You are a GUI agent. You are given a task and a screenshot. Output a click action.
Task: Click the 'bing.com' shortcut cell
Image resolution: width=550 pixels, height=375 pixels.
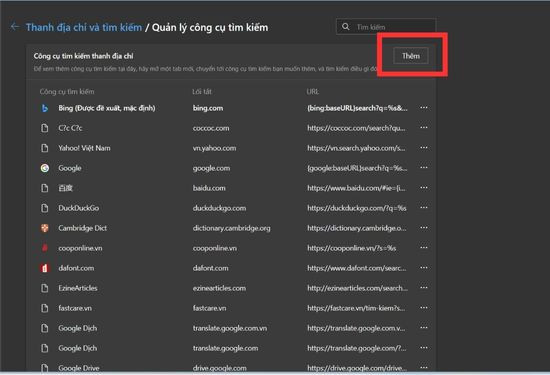pyautogui.click(x=208, y=108)
